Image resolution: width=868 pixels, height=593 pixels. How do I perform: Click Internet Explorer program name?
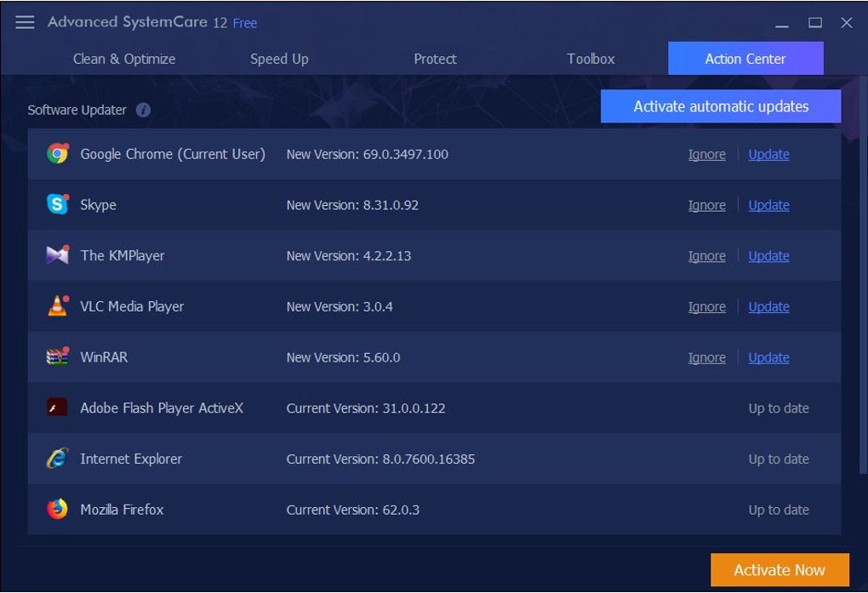(131, 459)
